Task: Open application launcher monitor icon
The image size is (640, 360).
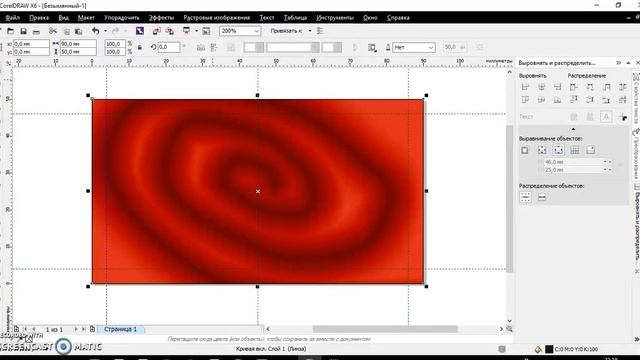Action: (x=187, y=31)
